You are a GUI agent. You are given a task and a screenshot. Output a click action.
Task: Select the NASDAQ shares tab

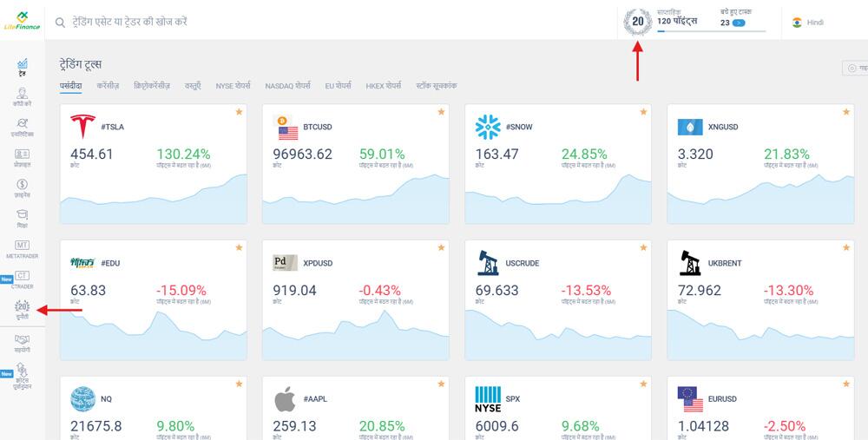point(288,86)
